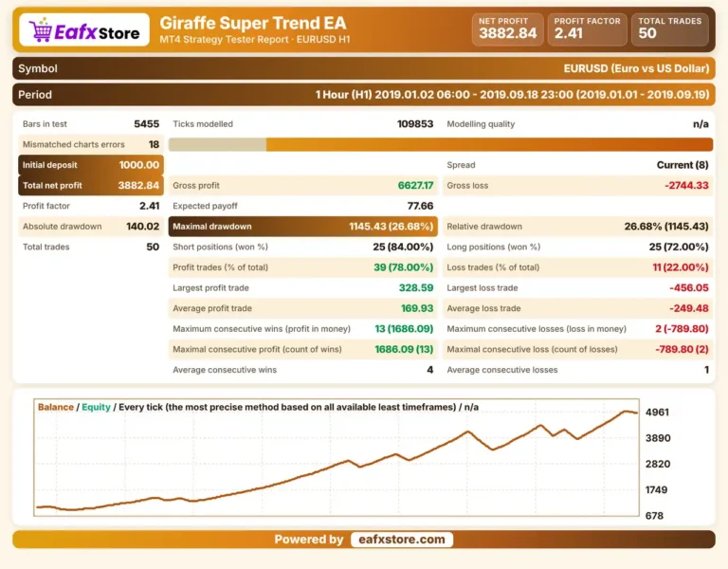
Task: Open the eafxstore.com link in footer
Action: pos(402,540)
